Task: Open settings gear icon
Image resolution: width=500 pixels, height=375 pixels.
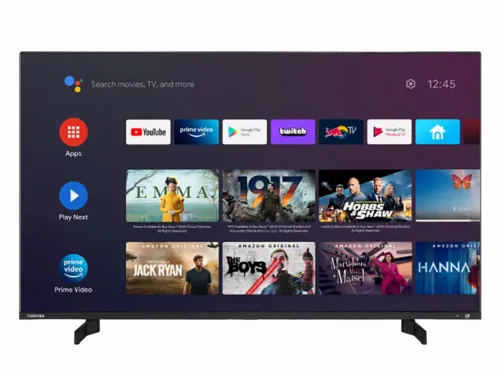Action: tap(410, 84)
